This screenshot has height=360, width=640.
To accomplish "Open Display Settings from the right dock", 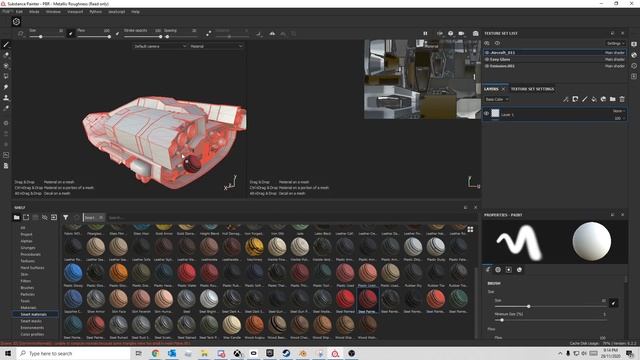I will (634, 44).
